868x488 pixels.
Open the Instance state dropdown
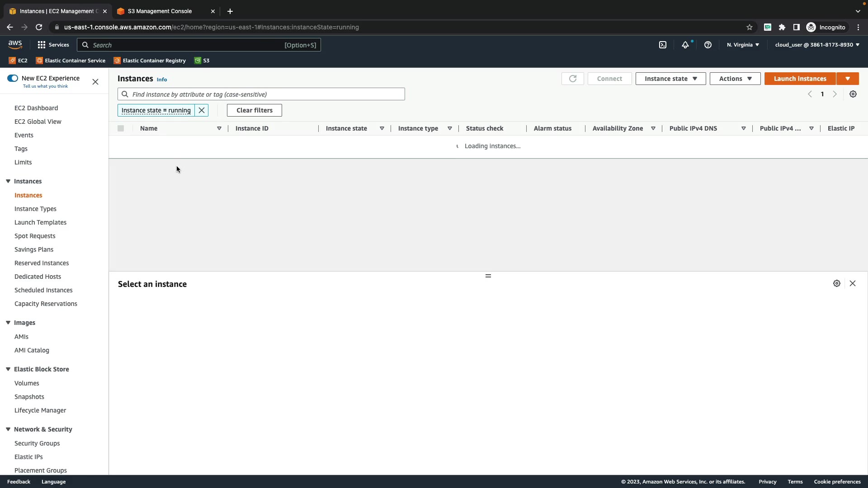pos(670,79)
